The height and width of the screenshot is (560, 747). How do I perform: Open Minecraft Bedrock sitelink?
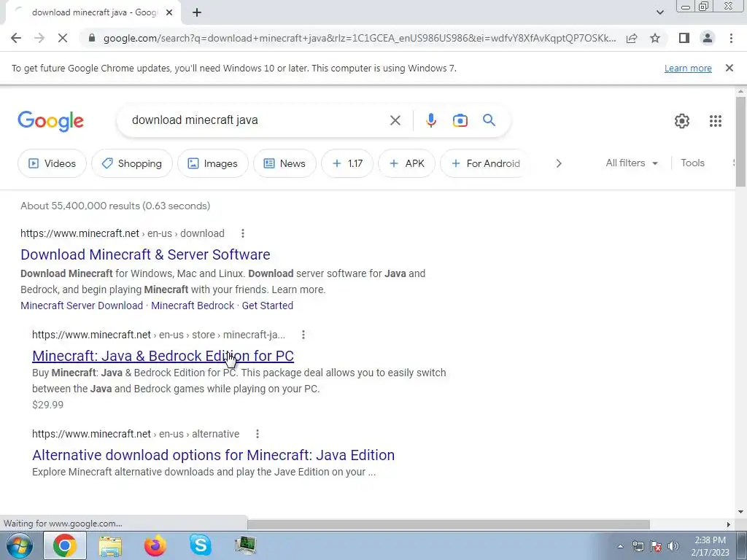[x=193, y=306]
